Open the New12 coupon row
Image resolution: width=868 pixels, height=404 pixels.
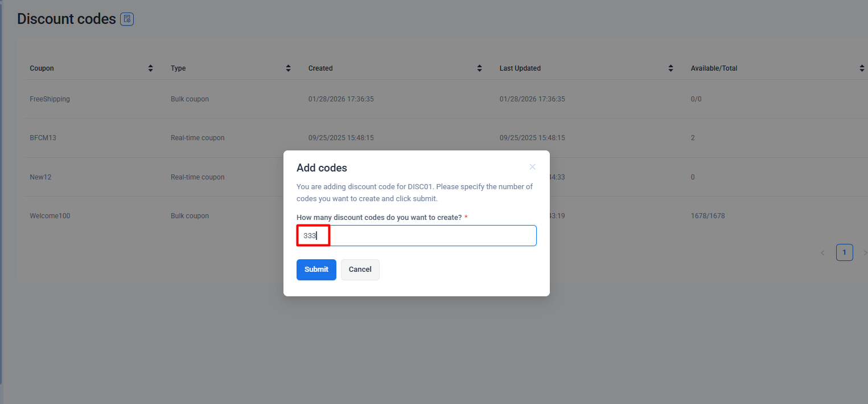click(41, 177)
